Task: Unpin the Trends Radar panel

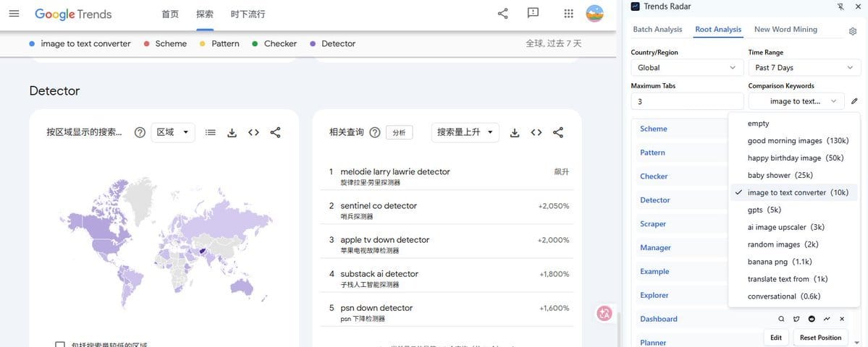Action: point(841,7)
